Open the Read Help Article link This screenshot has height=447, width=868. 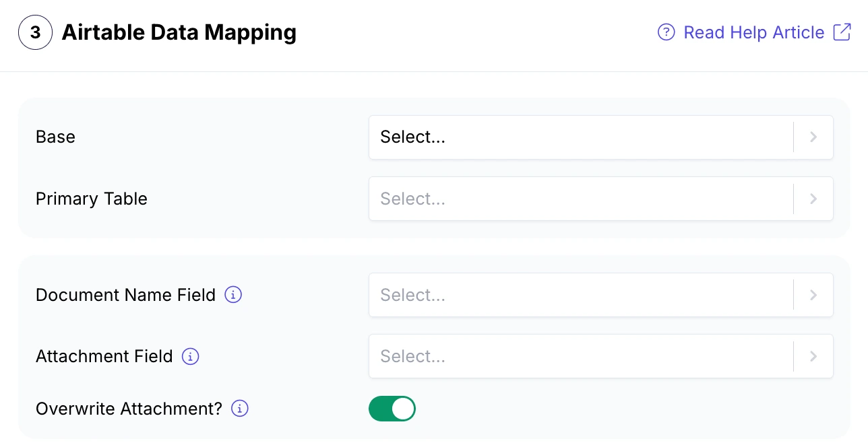click(753, 32)
